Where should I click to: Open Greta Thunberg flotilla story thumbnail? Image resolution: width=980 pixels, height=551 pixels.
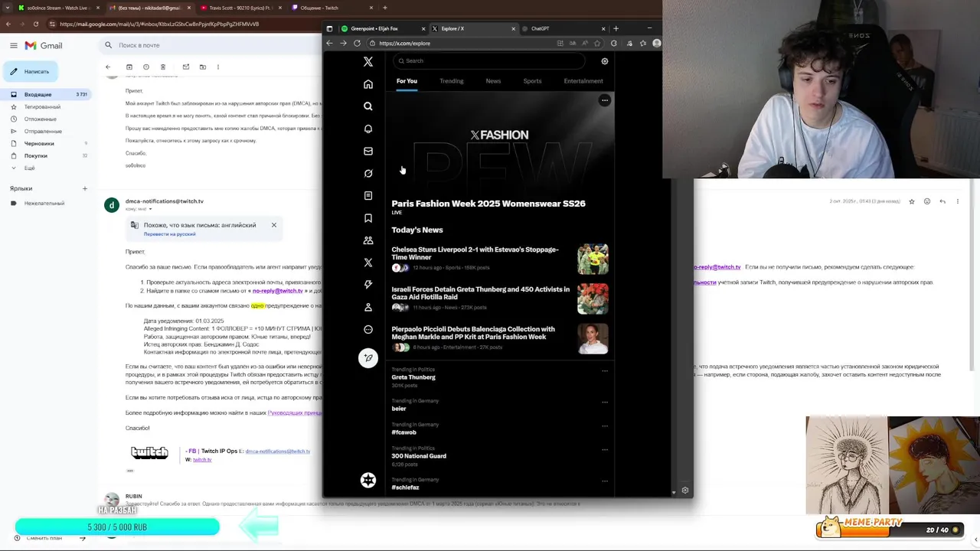(x=593, y=299)
